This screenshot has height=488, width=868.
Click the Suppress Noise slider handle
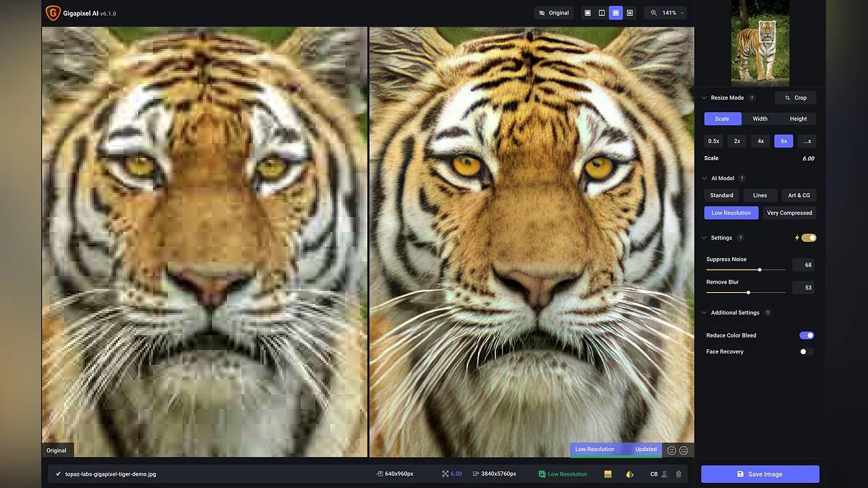(759, 270)
